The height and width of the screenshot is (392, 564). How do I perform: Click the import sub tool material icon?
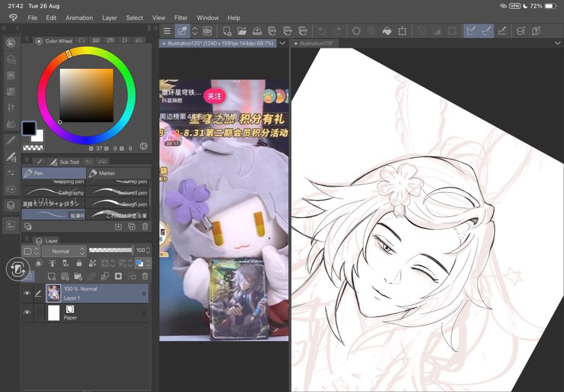click(x=118, y=227)
